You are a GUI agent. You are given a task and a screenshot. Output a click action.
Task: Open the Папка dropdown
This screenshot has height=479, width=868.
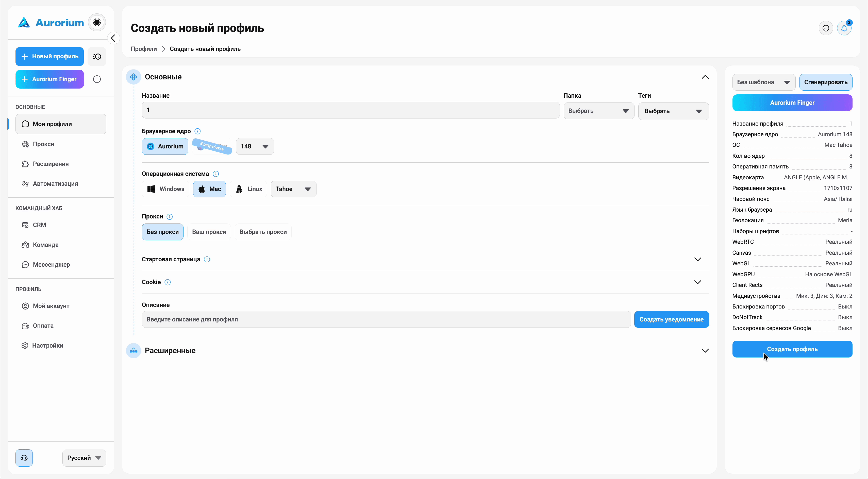(599, 111)
